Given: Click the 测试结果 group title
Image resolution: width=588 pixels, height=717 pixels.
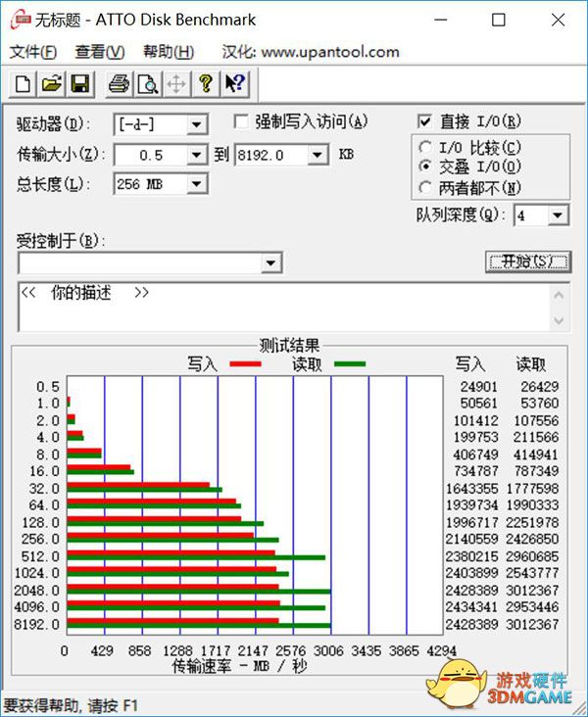Looking at the screenshot, I should [x=289, y=345].
